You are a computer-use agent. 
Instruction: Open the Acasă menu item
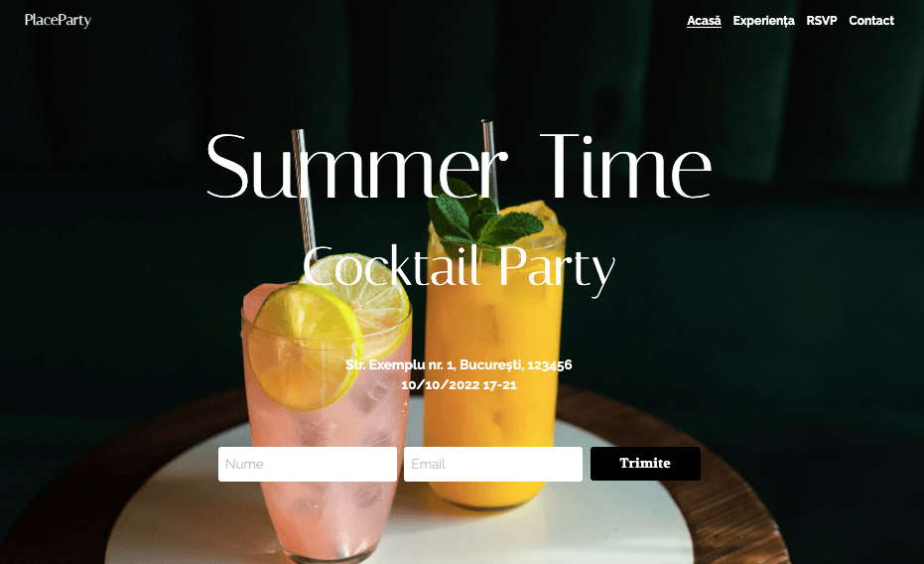[x=704, y=21]
